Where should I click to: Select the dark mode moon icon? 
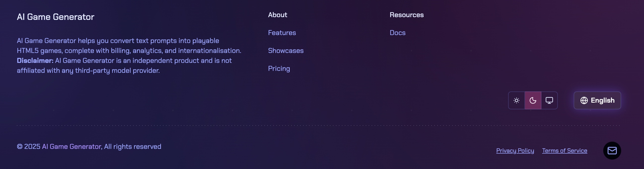click(x=533, y=100)
